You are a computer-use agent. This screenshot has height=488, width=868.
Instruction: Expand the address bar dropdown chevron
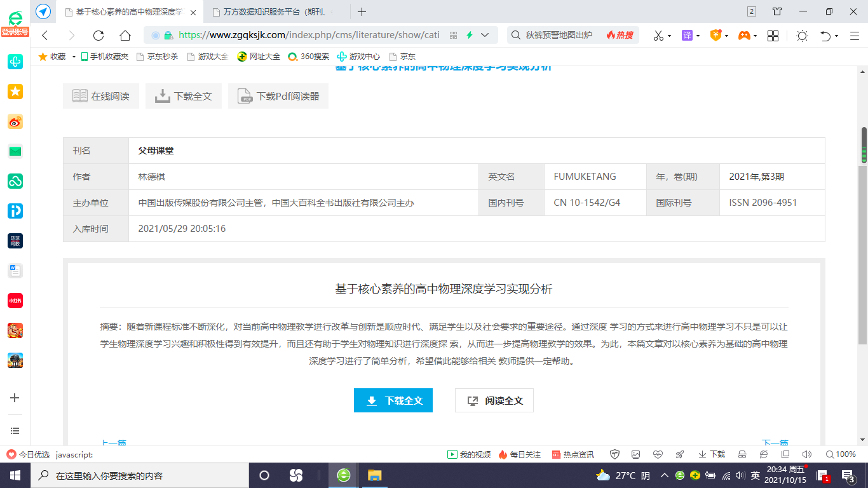pyautogui.click(x=485, y=36)
